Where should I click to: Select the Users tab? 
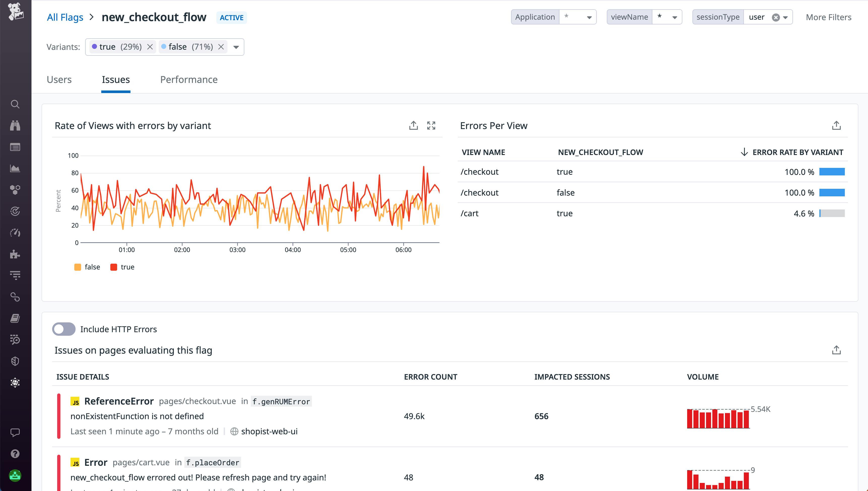point(59,80)
